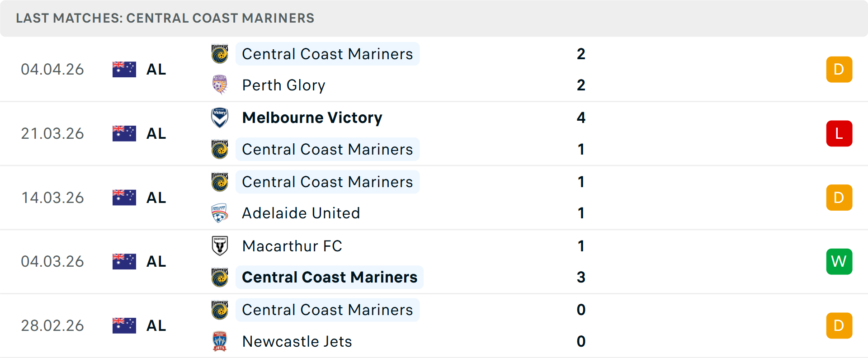Click the Central Coast Mariners crest beside Perth Glory match
The width and height of the screenshot is (868, 358).
220,54
